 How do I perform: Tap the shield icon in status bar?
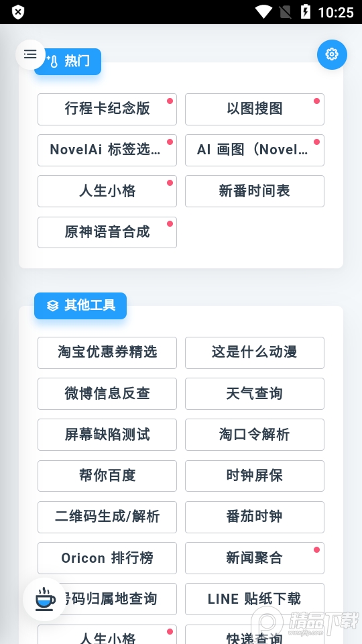17,12
